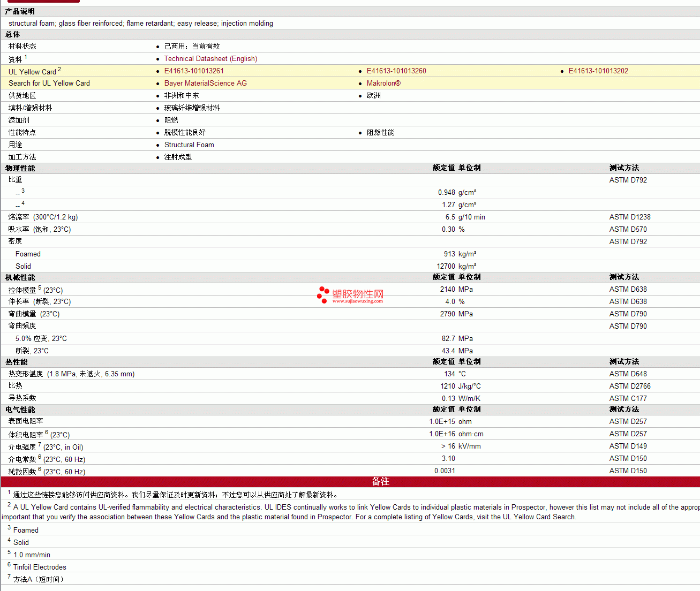Click the 产品说明 section header
Viewport: 700px width, 591px height.
pos(20,11)
